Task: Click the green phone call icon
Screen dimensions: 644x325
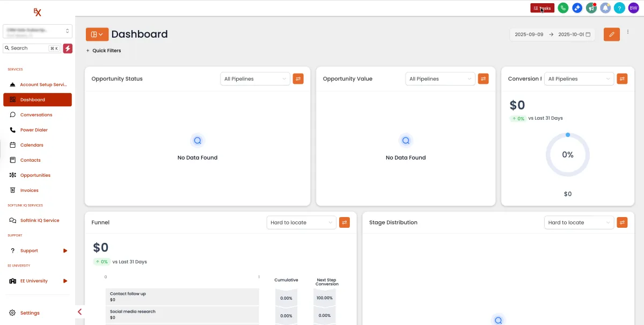Action: (563, 8)
